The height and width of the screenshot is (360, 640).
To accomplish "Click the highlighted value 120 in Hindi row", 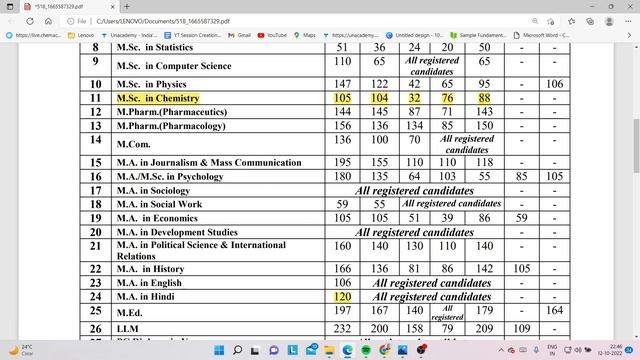I will pos(342,297).
